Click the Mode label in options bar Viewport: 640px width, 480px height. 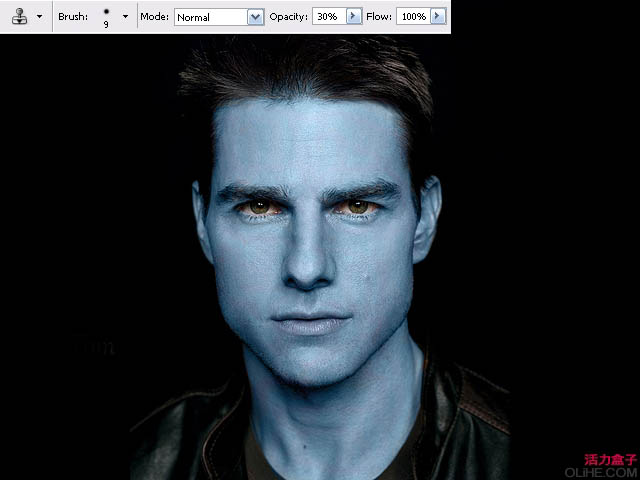coord(154,17)
